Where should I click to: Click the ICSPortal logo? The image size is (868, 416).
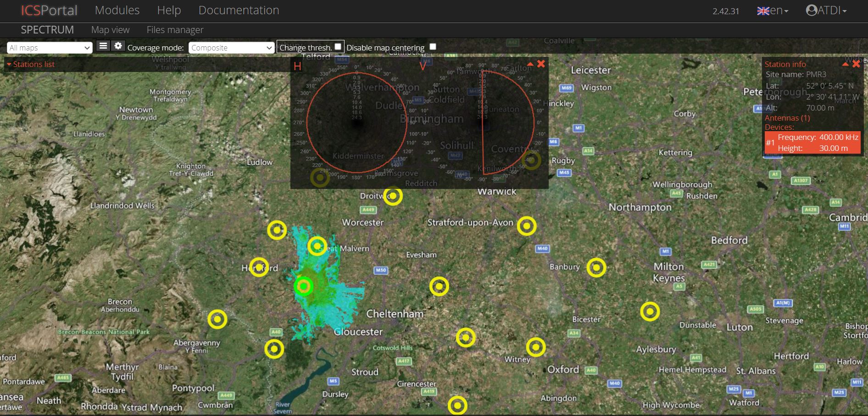coord(49,10)
